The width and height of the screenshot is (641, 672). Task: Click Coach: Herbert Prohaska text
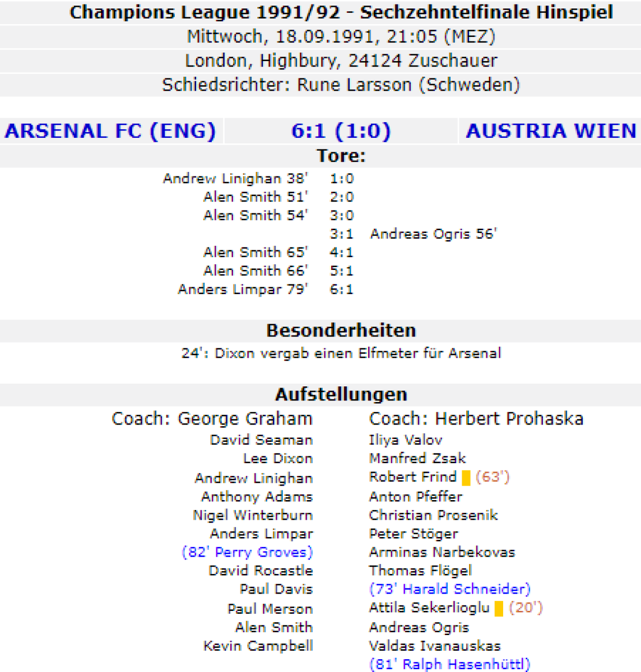click(x=476, y=419)
